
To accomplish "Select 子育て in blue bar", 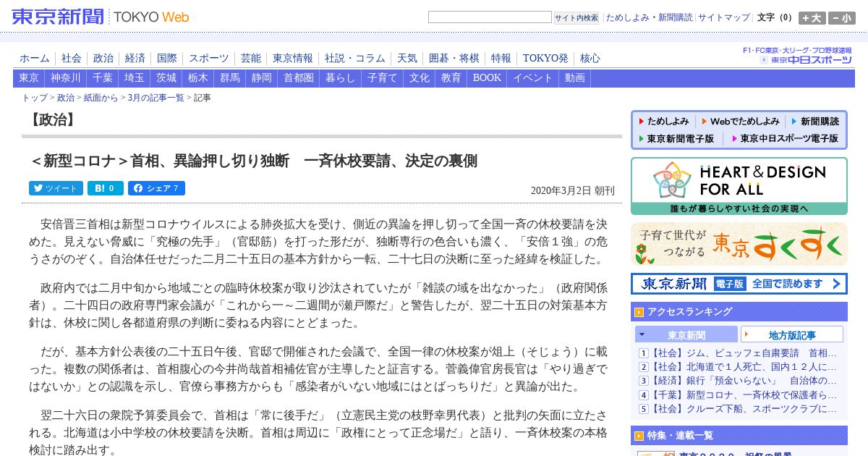I will point(383,78).
